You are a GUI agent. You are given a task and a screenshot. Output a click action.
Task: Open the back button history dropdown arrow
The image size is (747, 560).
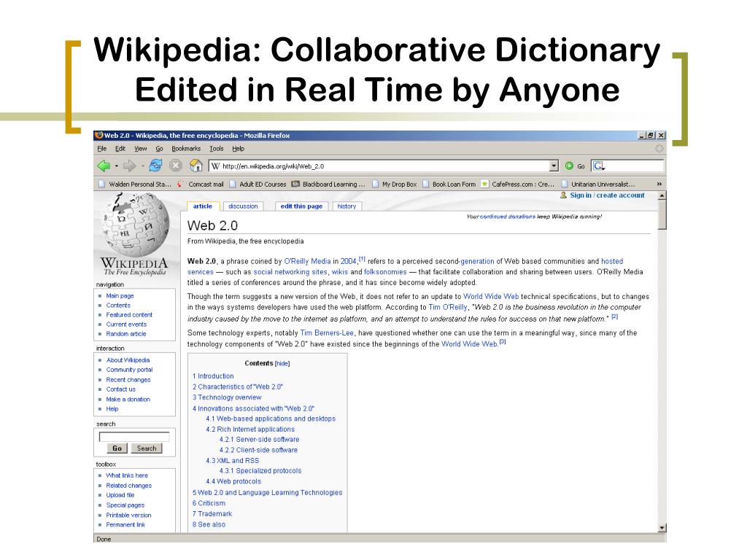tap(116, 166)
